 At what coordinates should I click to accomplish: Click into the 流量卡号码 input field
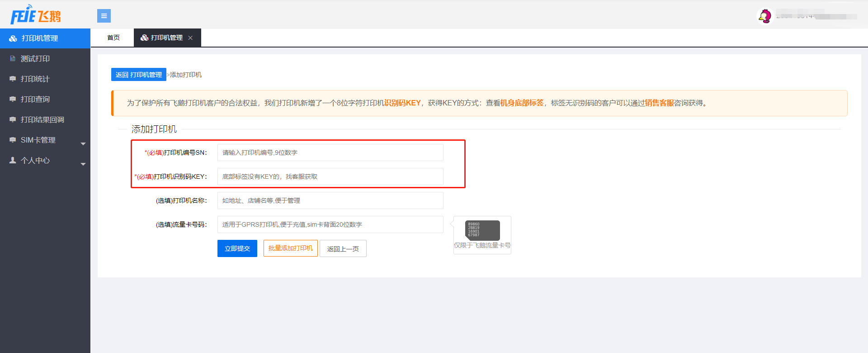pyautogui.click(x=330, y=224)
